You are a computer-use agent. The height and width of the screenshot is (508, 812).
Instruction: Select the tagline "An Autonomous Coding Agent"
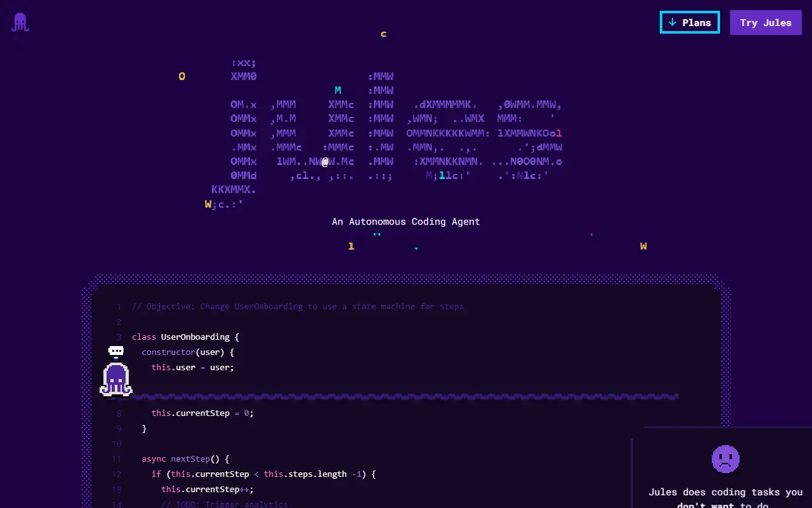406,222
